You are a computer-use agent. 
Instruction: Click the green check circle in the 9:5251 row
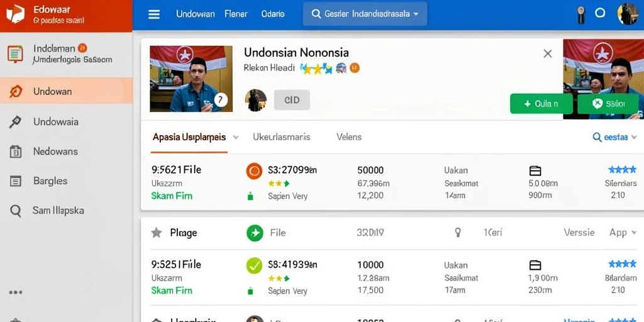point(254,265)
